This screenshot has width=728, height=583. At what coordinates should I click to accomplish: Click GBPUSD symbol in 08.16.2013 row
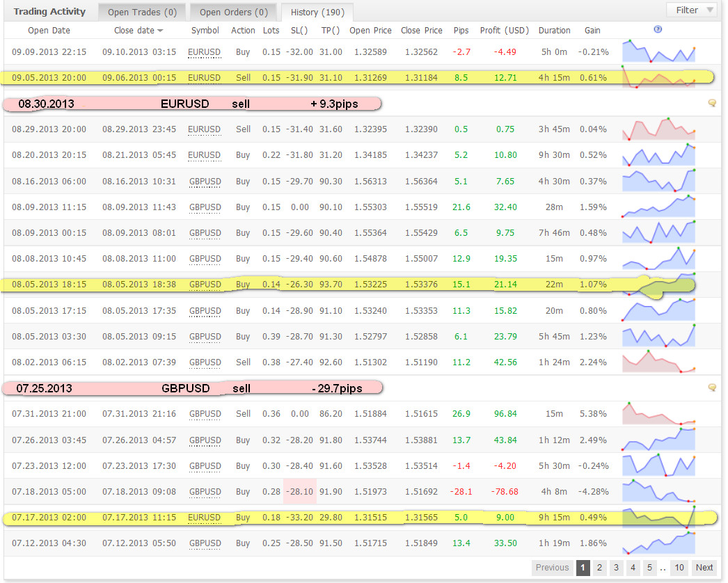[x=205, y=182]
